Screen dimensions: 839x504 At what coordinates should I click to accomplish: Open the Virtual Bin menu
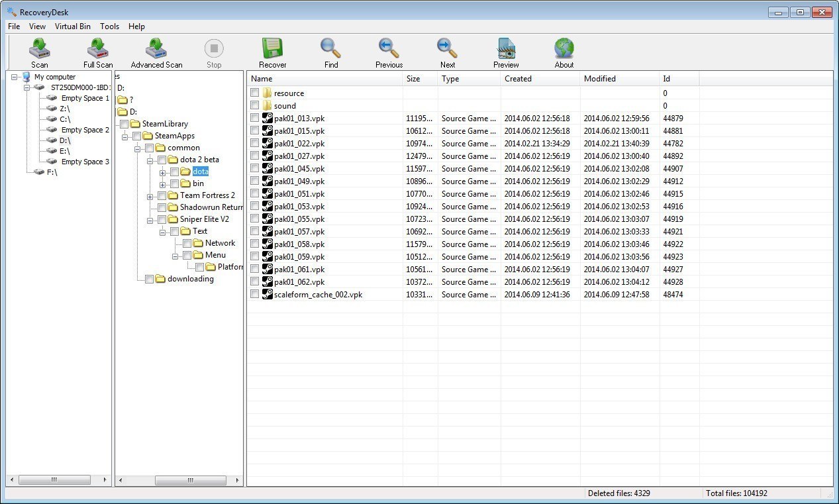click(73, 26)
